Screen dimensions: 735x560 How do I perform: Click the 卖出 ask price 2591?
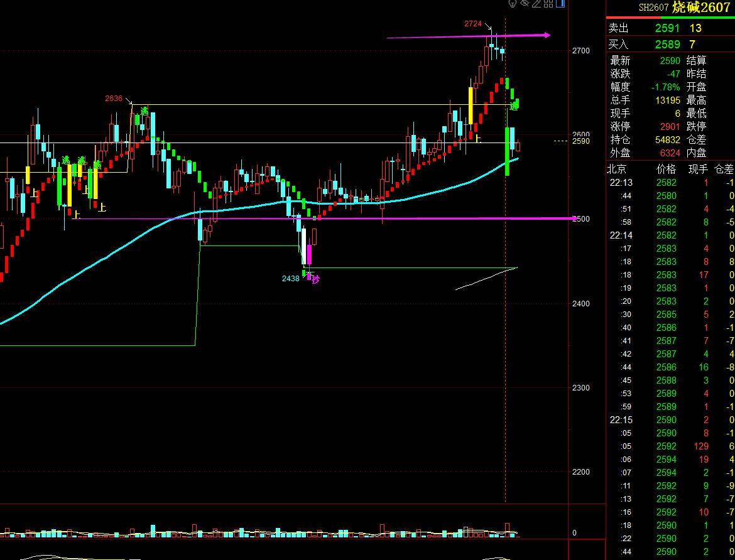click(x=667, y=28)
